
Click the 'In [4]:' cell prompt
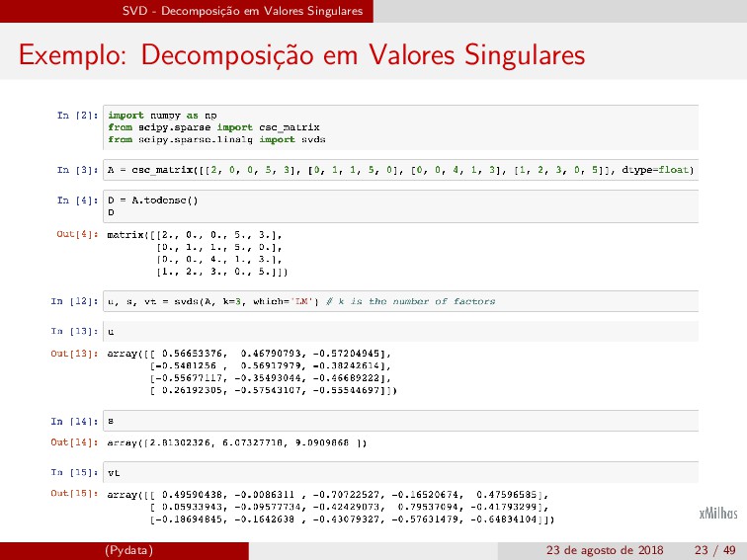[x=78, y=200]
